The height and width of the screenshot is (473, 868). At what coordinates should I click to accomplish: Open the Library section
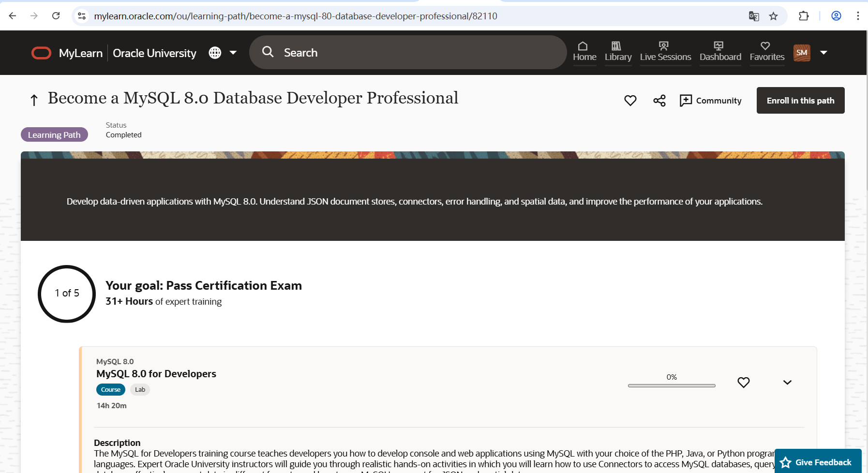click(618, 52)
